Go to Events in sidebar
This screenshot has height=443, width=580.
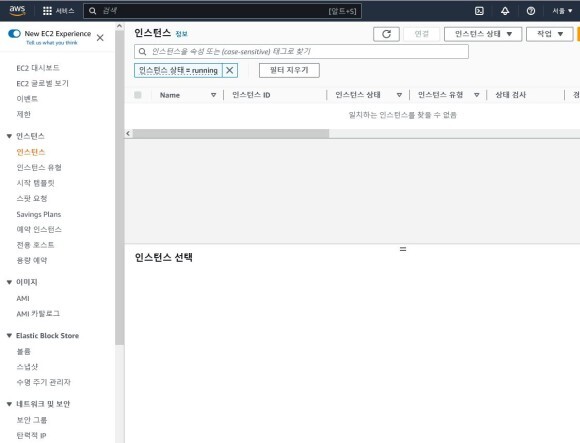coord(27,99)
